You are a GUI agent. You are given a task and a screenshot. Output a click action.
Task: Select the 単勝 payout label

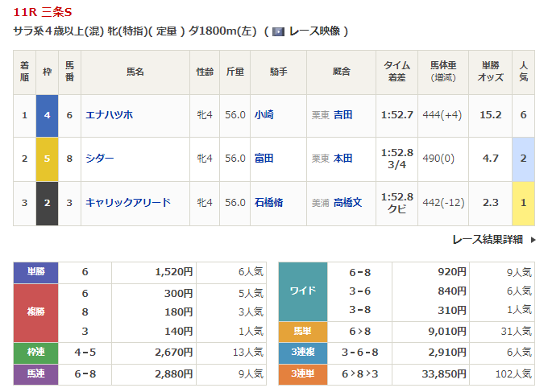36,272
